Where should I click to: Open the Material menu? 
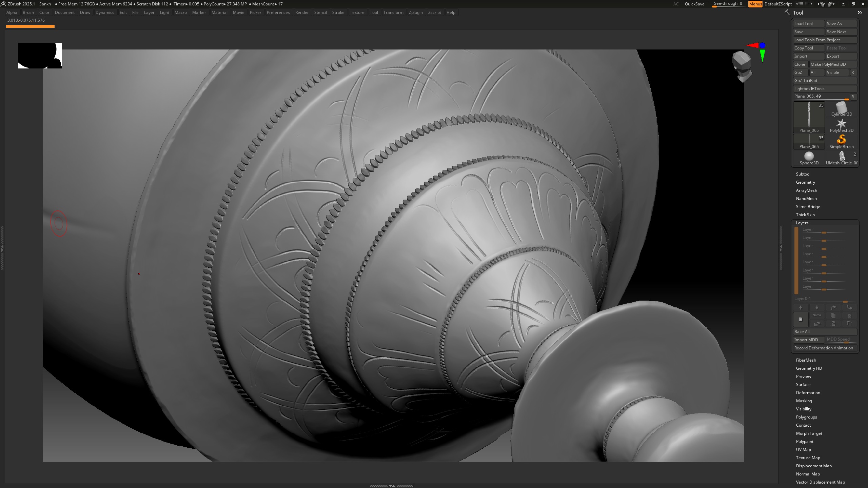tap(219, 13)
